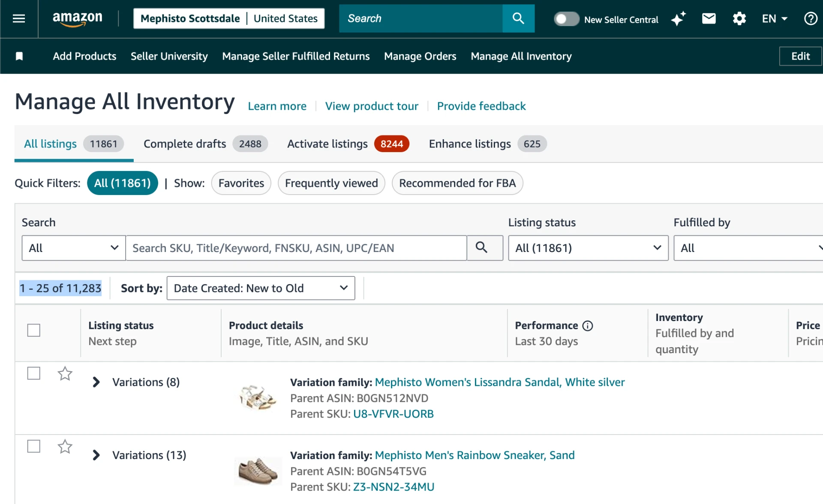Screen dimensions: 823x504
Task: Toggle the New Seller Central switch
Action: pos(566,19)
